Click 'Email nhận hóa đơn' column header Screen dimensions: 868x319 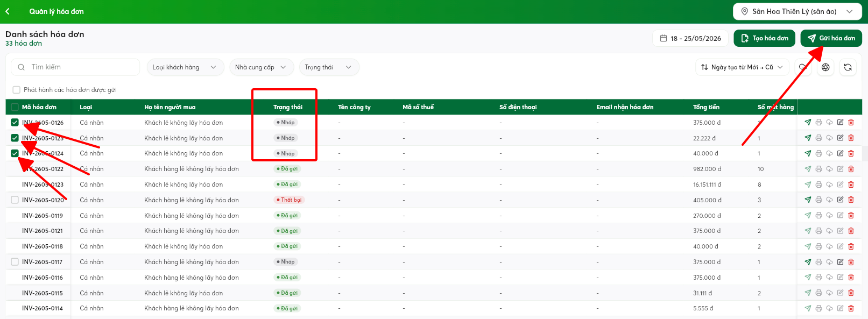click(x=625, y=107)
